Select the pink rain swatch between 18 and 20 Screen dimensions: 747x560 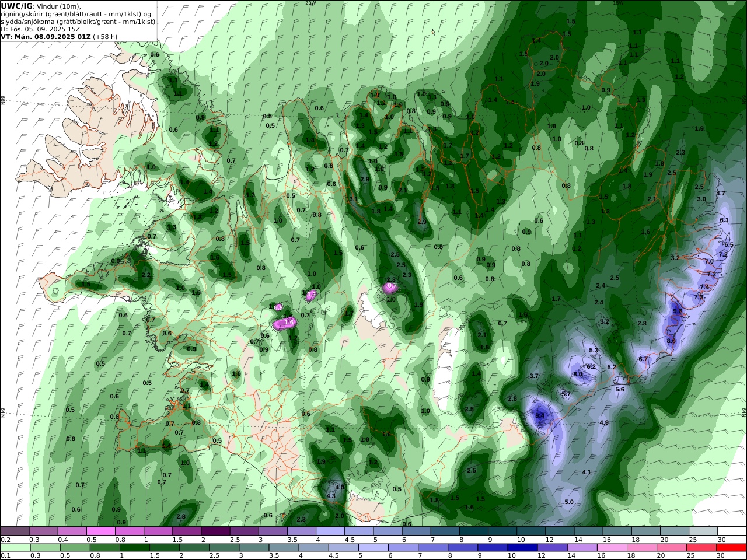tap(643, 548)
